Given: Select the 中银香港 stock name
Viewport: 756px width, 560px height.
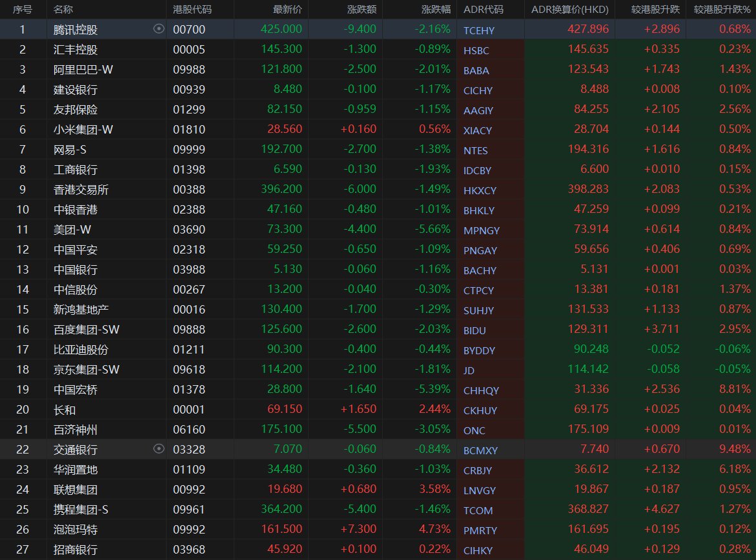Looking at the screenshot, I should [x=76, y=210].
